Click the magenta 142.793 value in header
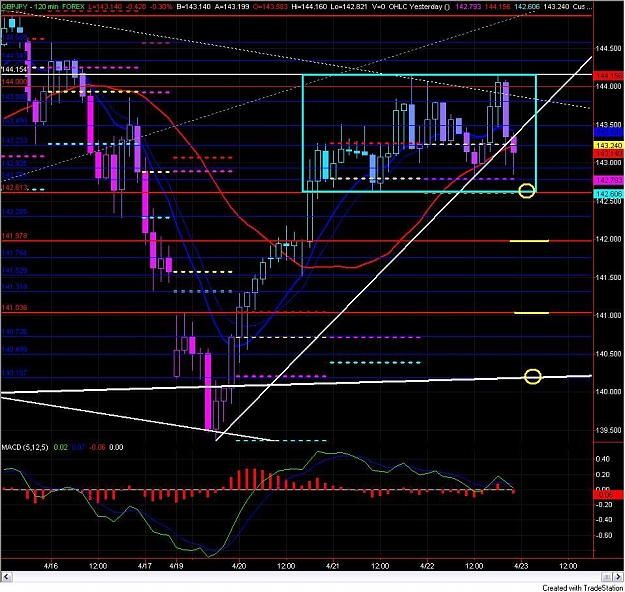 pyautogui.click(x=468, y=7)
